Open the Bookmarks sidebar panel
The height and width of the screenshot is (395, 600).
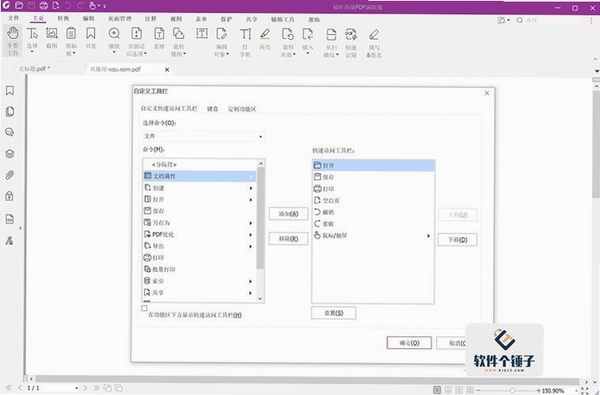[x=10, y=91]
